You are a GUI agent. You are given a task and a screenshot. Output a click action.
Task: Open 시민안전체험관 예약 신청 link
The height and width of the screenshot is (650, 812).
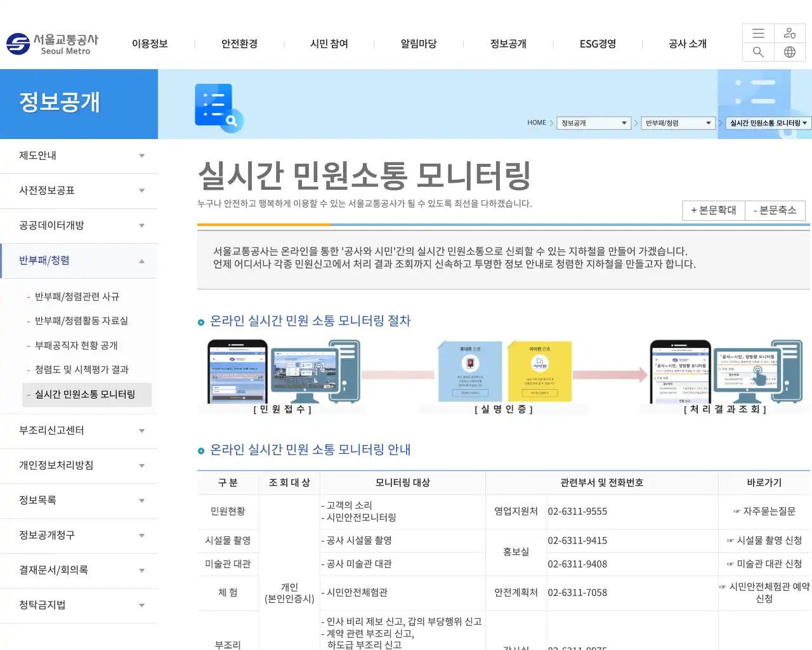pos(764,593)
